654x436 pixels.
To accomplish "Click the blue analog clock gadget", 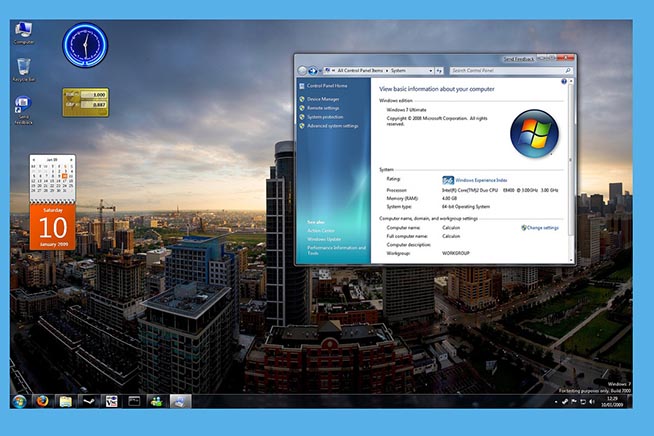I will pos(85,45).
